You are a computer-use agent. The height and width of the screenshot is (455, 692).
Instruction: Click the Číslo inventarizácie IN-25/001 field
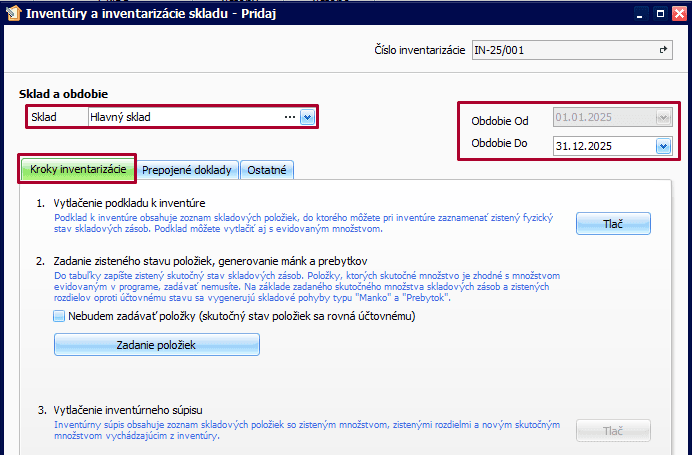click(560, 49)
